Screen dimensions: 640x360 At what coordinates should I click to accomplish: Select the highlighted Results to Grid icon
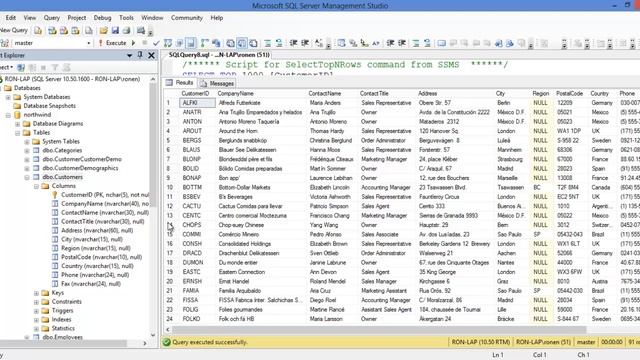click(242, 43)
